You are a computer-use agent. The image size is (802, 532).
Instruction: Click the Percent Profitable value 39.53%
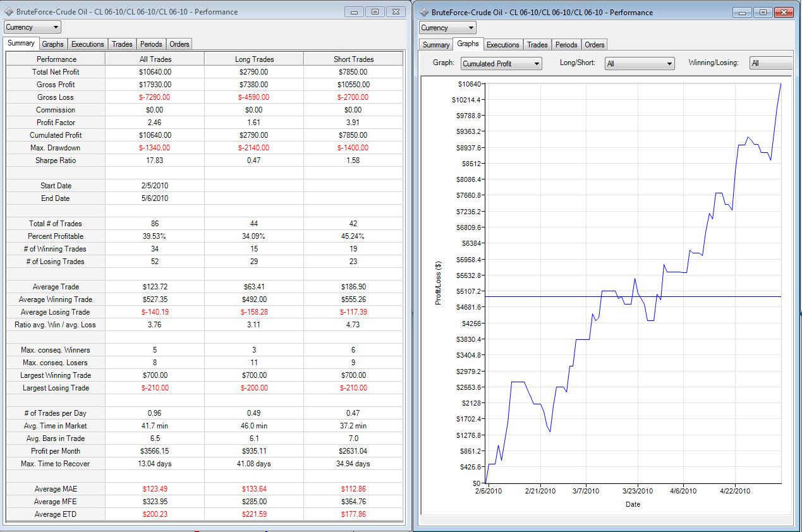pos(155,236)
